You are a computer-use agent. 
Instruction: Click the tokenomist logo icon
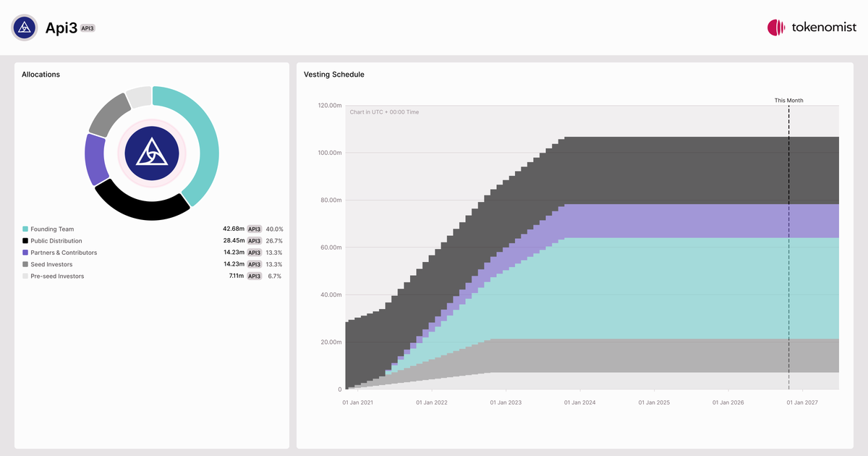[776, 28]
